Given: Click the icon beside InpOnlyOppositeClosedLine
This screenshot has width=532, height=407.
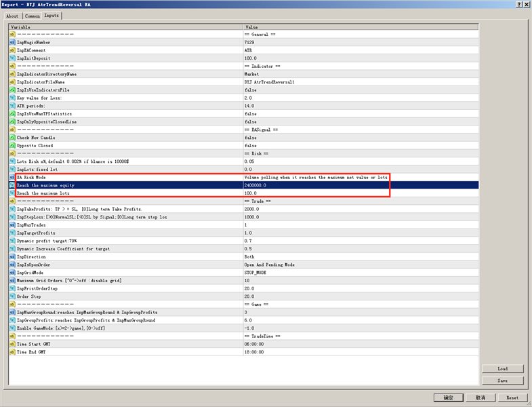Looking at the screenshot, I should [12, 121].
